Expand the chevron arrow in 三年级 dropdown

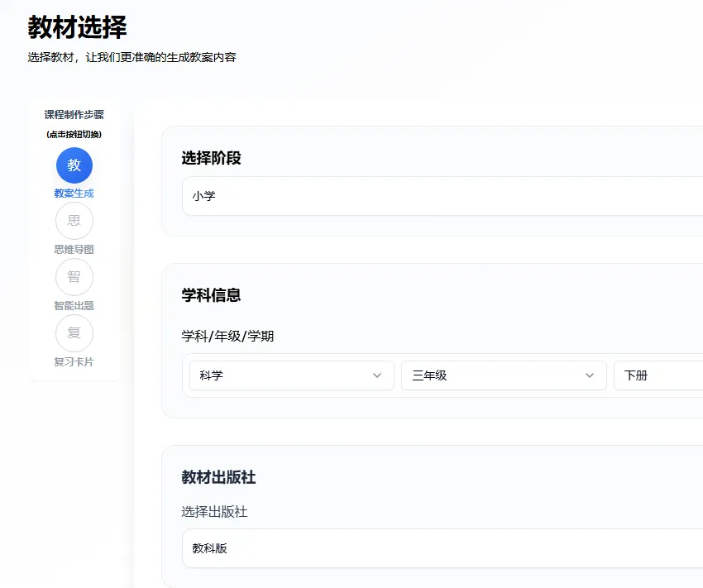pyautogui.click(x=590, y=375)
